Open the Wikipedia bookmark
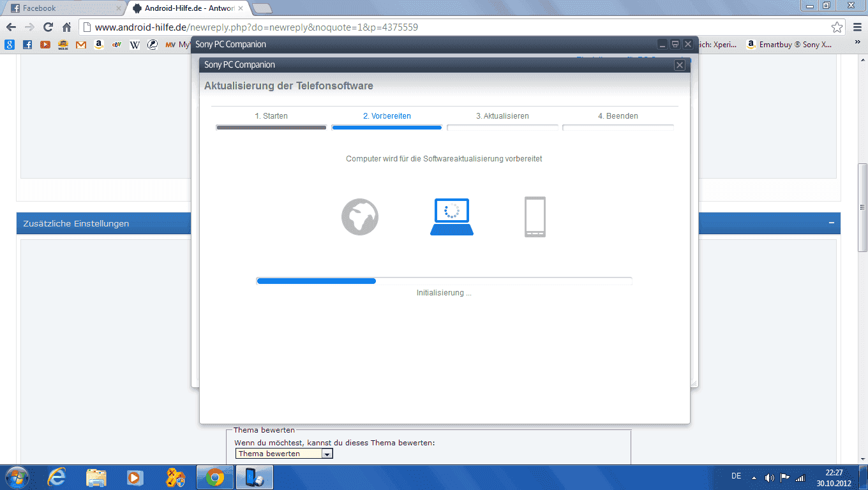The height and width of the screenshot is (490, 868). point(135,45)
